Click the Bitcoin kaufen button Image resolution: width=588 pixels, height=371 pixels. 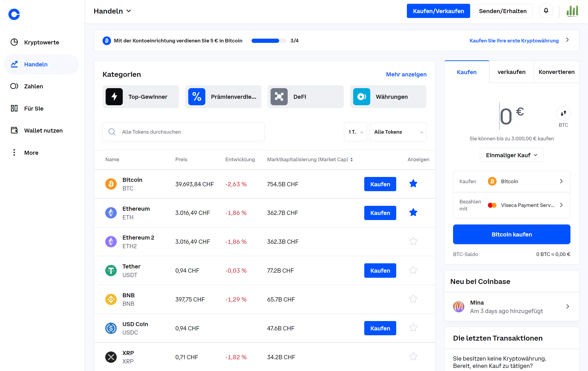pos(511,234)
